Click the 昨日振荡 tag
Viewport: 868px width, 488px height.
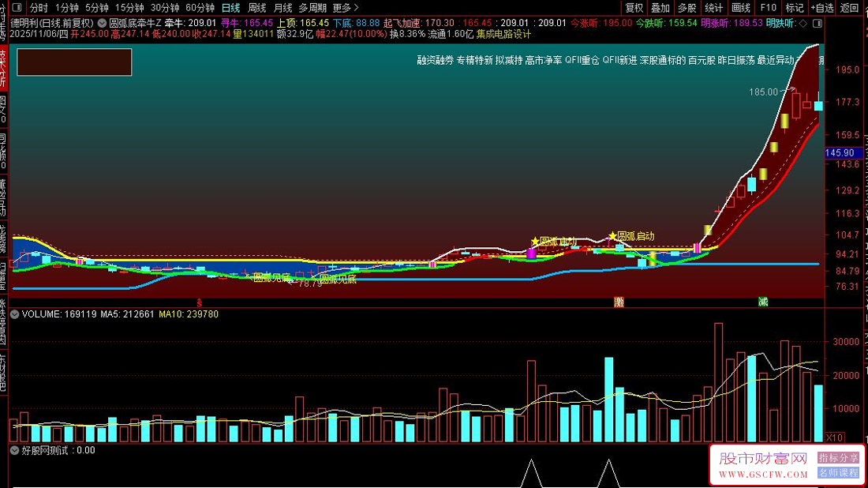(736, 60)
